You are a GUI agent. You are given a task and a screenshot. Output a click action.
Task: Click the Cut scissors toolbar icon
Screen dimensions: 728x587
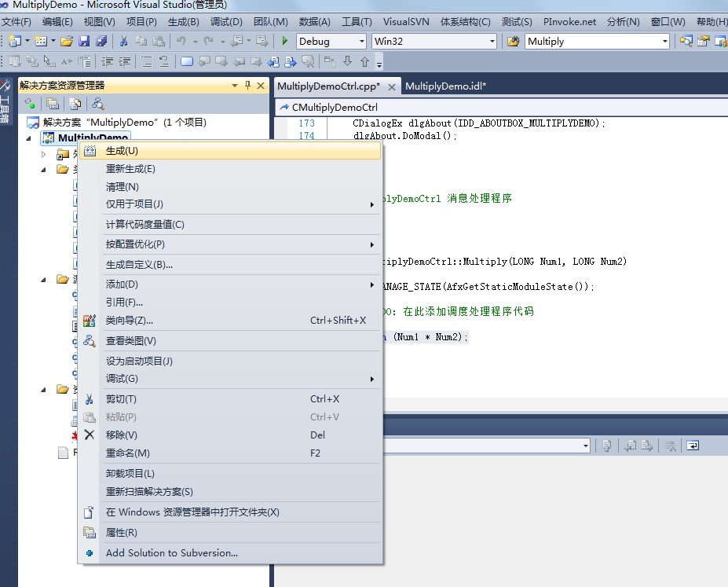click(123, 42)
